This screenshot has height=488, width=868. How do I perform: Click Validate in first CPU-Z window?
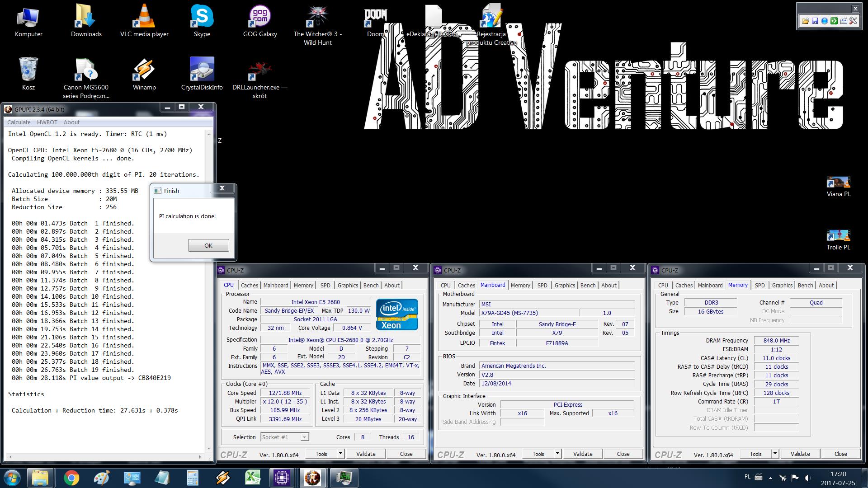pos(366,454)
